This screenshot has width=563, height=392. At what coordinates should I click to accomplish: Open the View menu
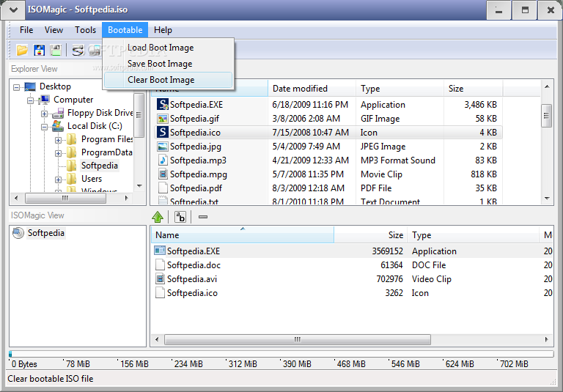[54, 30]
